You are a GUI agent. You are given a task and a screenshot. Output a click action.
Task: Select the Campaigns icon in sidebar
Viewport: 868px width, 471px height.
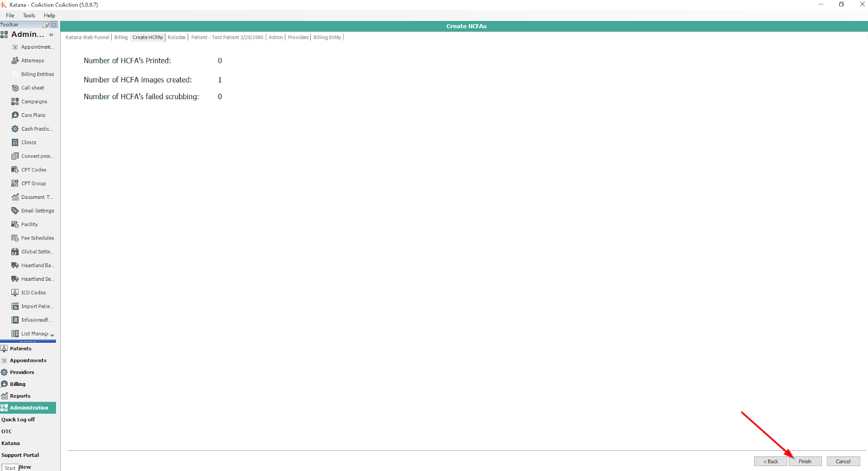(15, 101)
